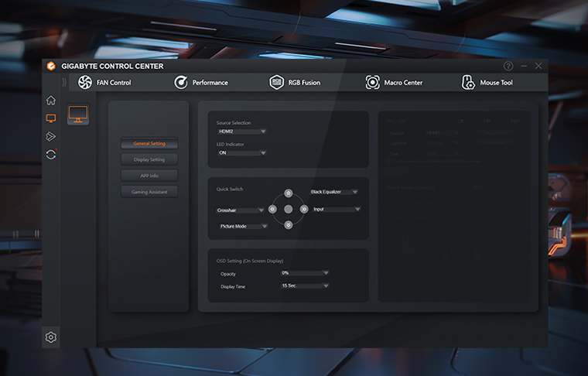Open LED Indicator ON dropdown
This screenshot has height=376, width=588.
click(242, 152)
